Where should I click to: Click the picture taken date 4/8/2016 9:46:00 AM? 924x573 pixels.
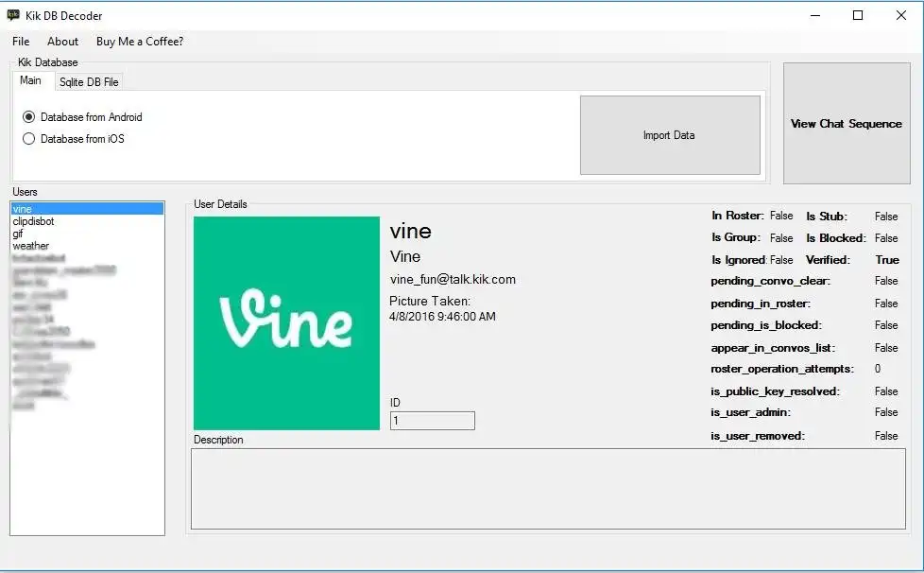pos(442,317)
